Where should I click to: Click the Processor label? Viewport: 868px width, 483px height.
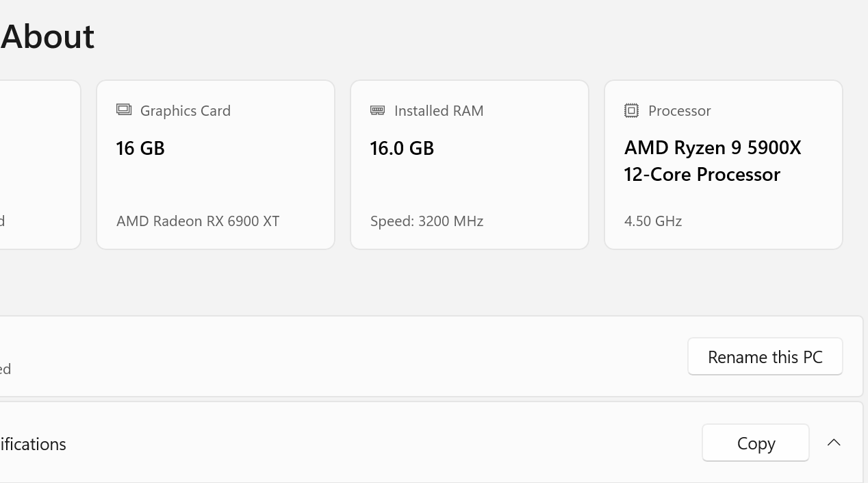[680, 110]
